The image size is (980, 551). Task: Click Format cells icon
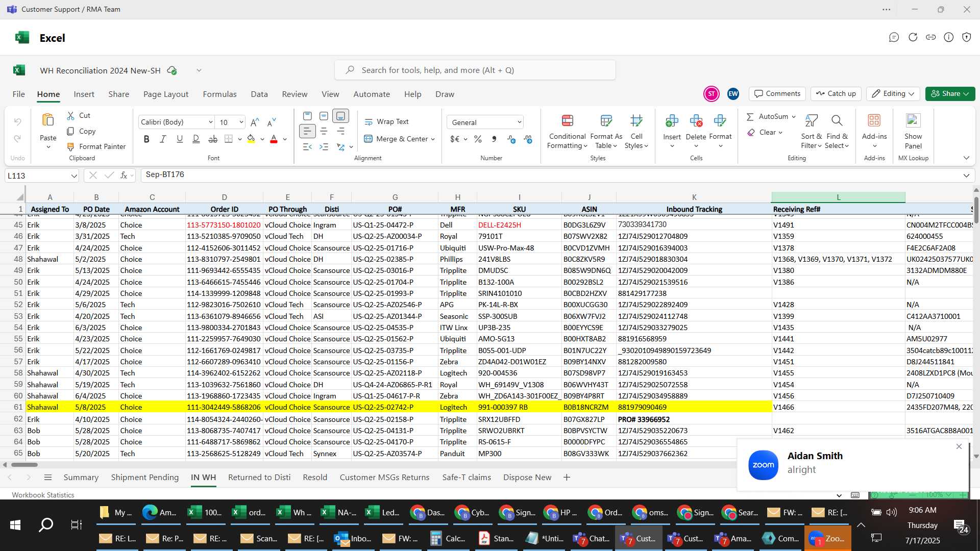pyautogui.click(x=720, y=121)
